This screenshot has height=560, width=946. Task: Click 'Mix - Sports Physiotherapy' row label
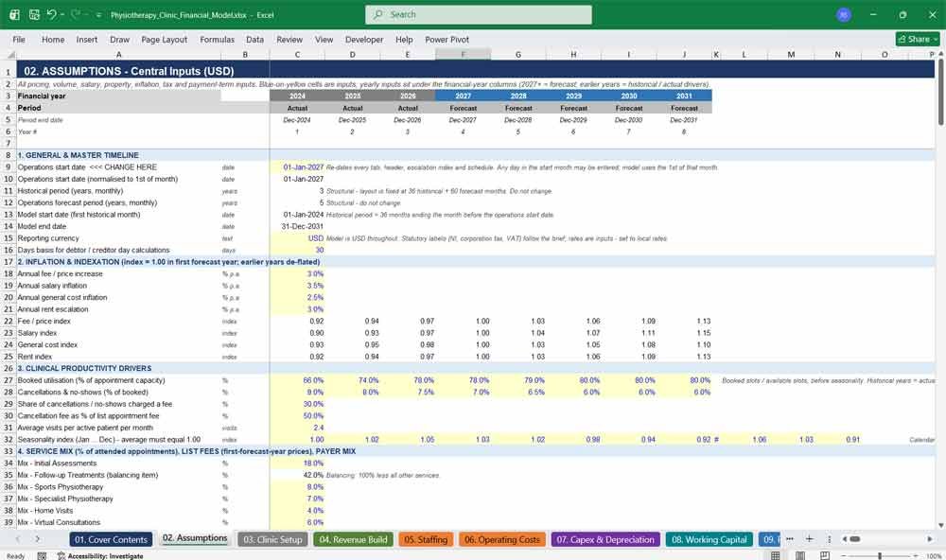click(x=61, y=487)
